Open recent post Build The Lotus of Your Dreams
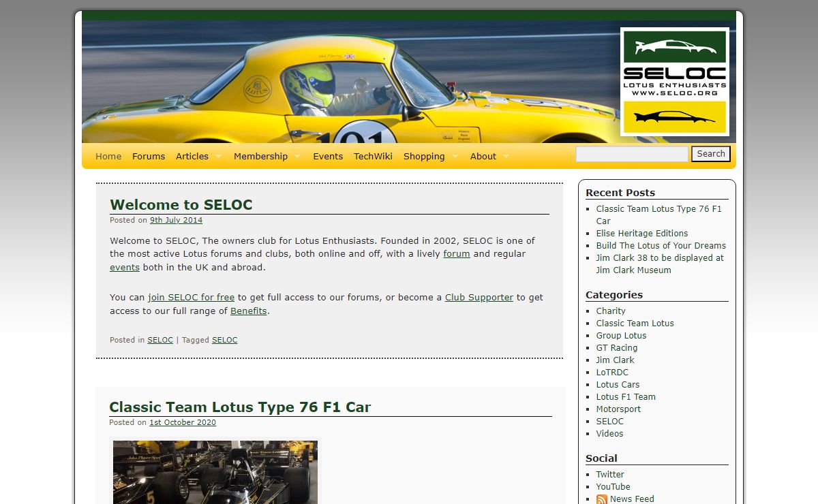This screenshot has height=504, width=818. [x=661, y=245]
